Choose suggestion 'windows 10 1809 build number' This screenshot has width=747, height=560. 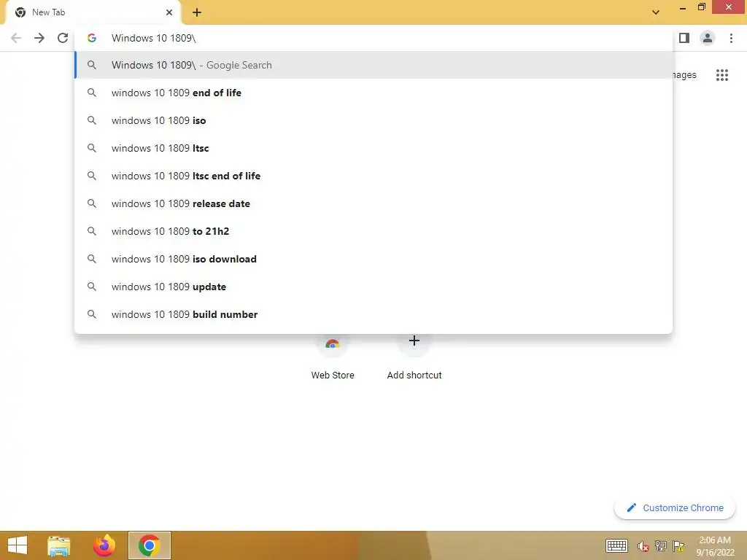[373, 314]
